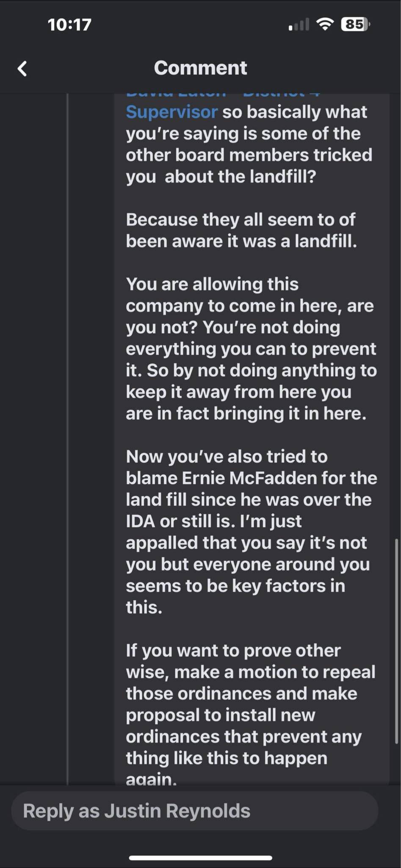Image resolution: width=401 pixels, height=868 pixels.
Task: Tap the "so basically what you're saying" paragraph
Action: tap(249, 144)
